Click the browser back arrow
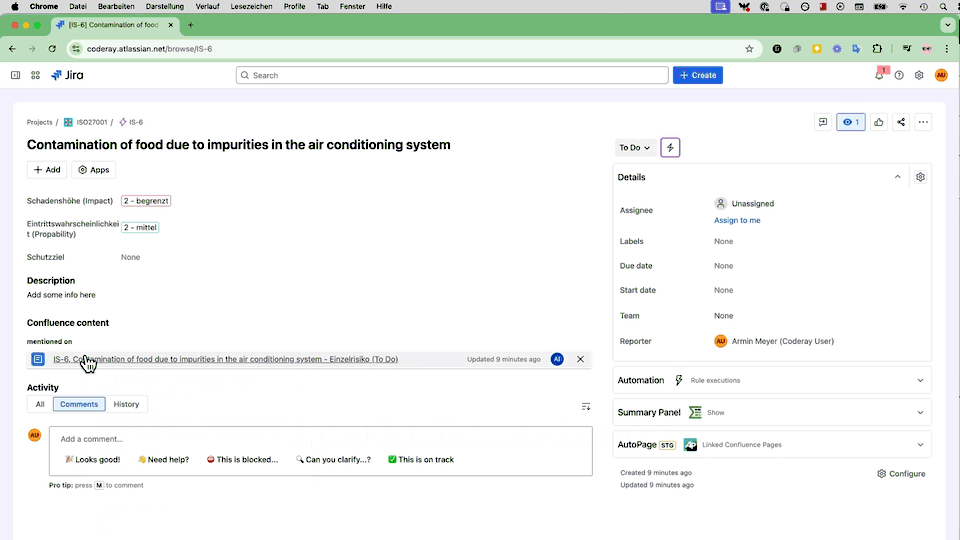Image resolution: width=960 pixels, height=540 pixels. coord(12,48)
